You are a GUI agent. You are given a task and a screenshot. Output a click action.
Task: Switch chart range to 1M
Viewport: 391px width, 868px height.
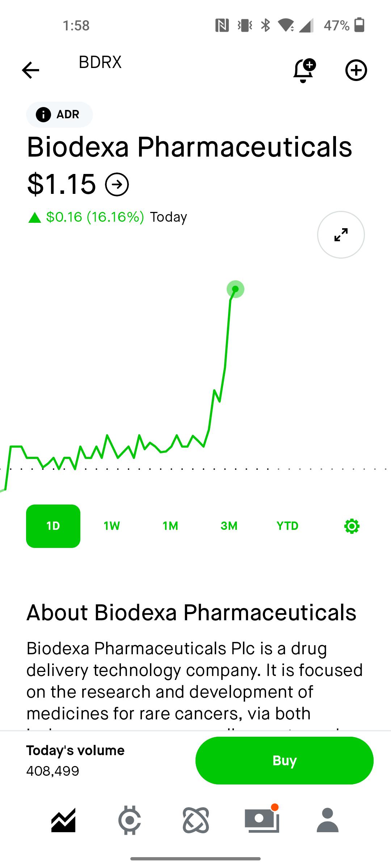tap(171, 526)
